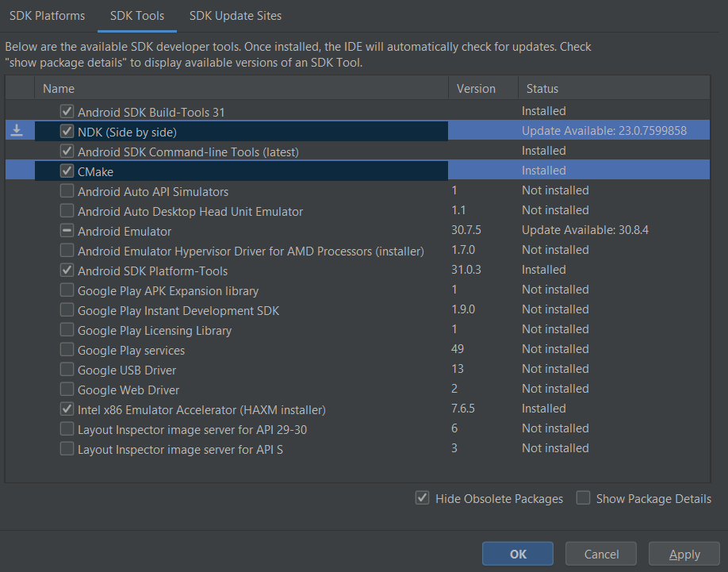The width and height of the screenshot is (728, 572).
Task: Select the SDK Tools tab
Action: pyautogui.click(x=136, y=15)
